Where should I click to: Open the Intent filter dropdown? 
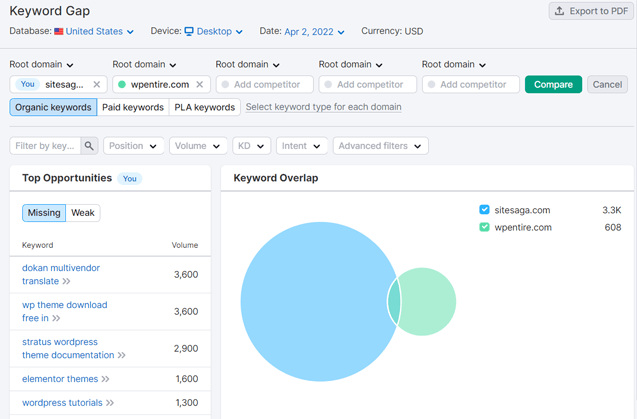[301, 146]
